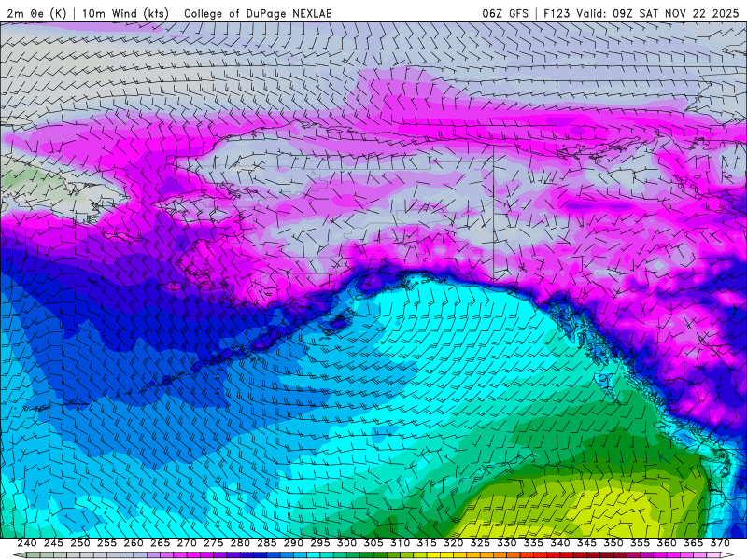Click the '06Z GFS' model run label
The width and height of the screenshot is (747, 560).
coord(505,13)
